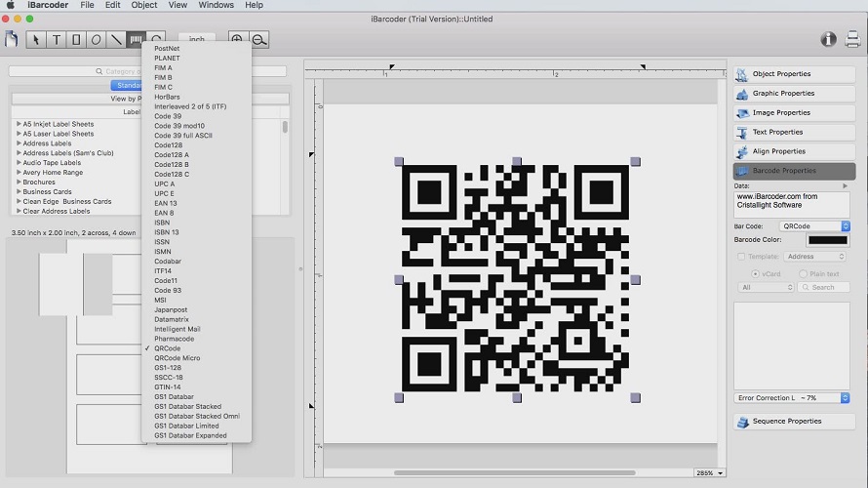The image size is (868, 488).
Task: Open Align Properties panel
Action: 795,152
